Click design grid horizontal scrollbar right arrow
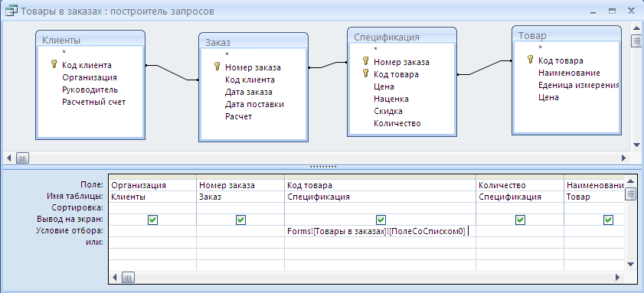 point(617,278)
